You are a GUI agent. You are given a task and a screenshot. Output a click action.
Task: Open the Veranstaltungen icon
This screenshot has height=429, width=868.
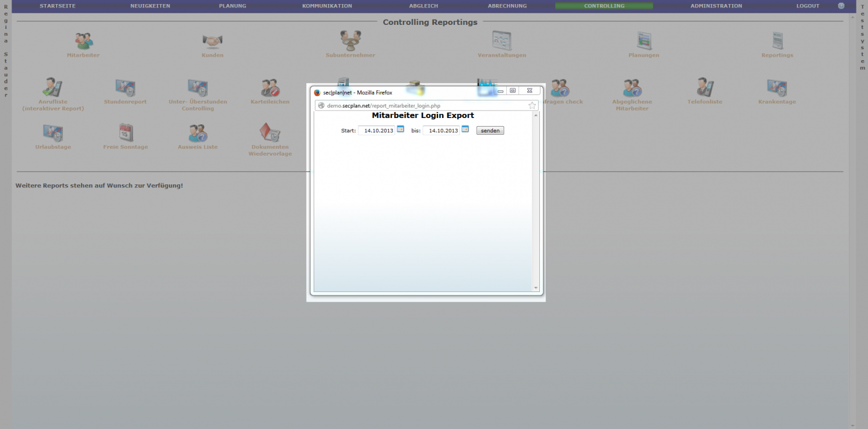point(501,40)
